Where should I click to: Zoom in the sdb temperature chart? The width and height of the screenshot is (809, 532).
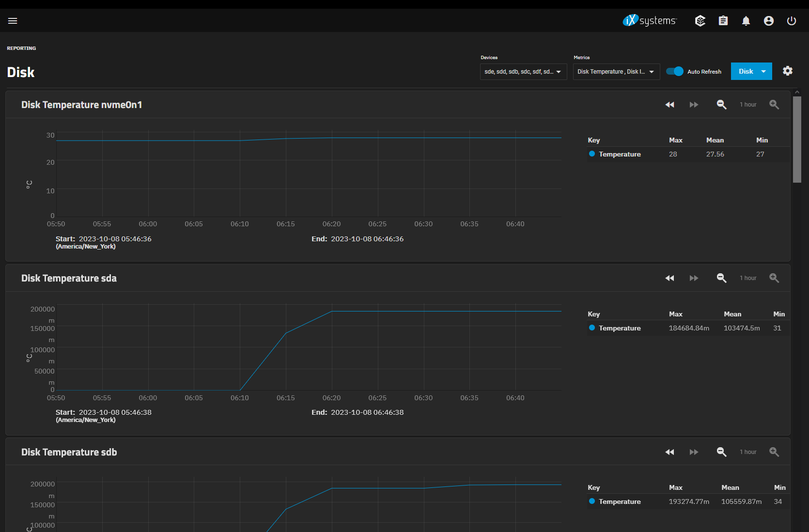pyautogui.click(x=774, y=452)
